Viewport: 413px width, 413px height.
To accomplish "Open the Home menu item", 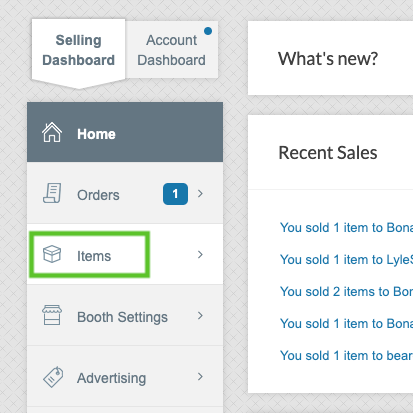I will [x=125, y=132].
